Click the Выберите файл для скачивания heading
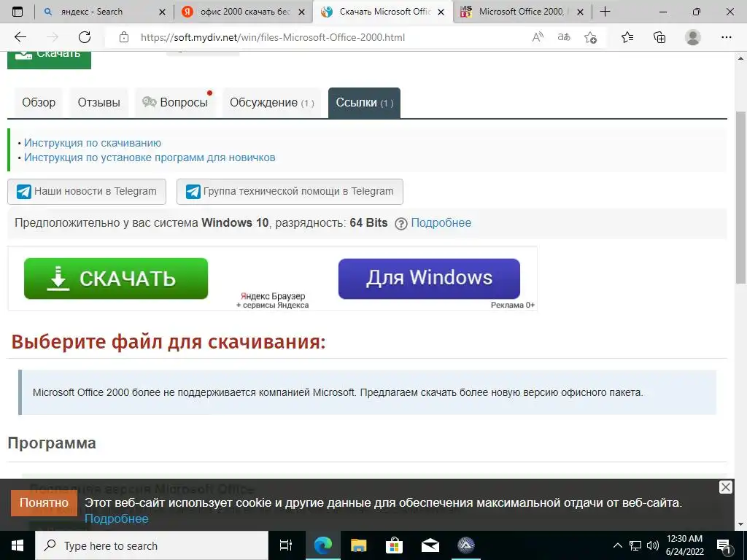 click(x=169, y=342)
